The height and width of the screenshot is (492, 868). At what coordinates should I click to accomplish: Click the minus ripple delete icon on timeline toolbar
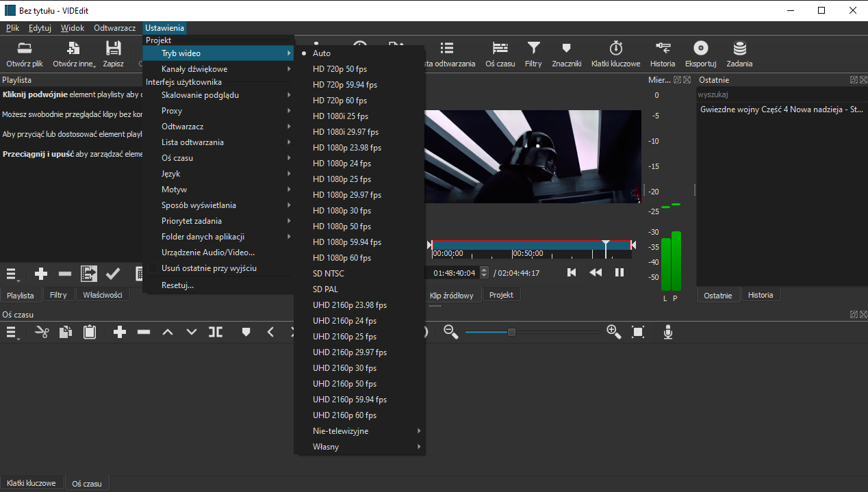(x=144, y=332)
